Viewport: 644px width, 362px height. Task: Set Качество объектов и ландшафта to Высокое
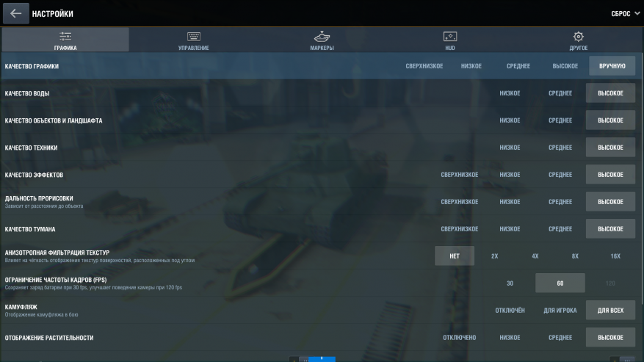610,120
